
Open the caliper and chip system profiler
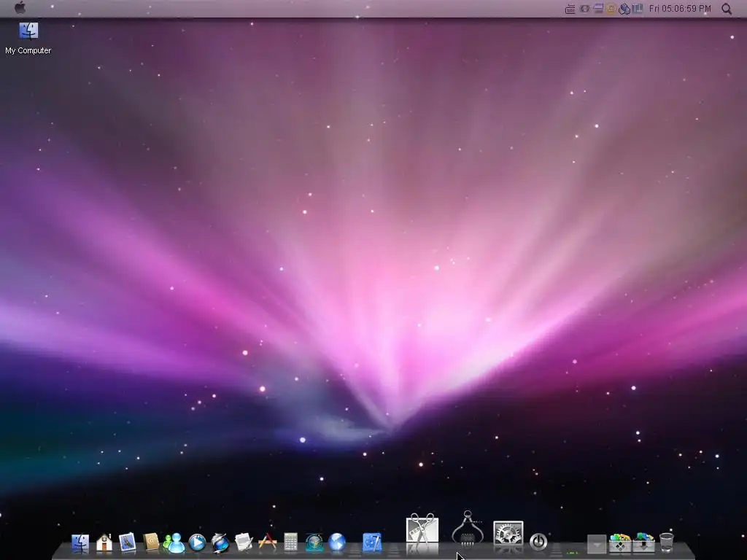(468, 529)
